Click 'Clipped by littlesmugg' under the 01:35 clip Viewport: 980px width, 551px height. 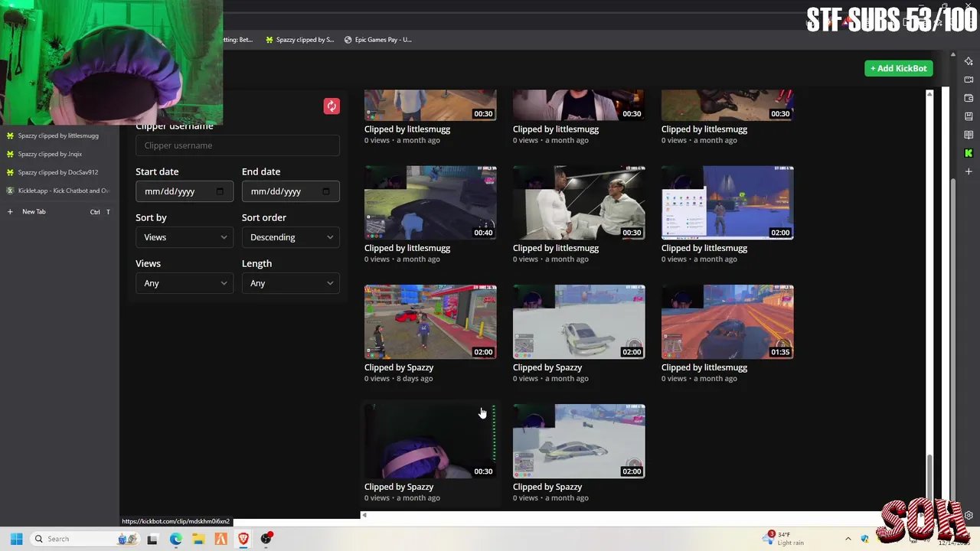coord(704,367)
